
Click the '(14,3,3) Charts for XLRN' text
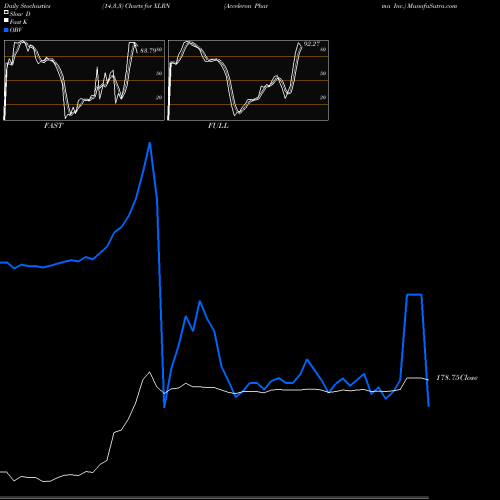click(136, 6)
